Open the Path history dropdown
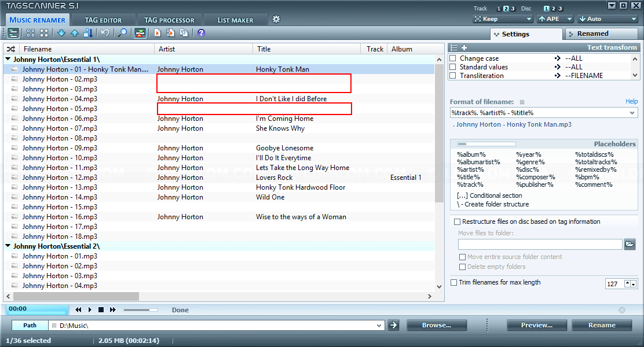Viewport: 644px width, 347px height. coord(379,326)
